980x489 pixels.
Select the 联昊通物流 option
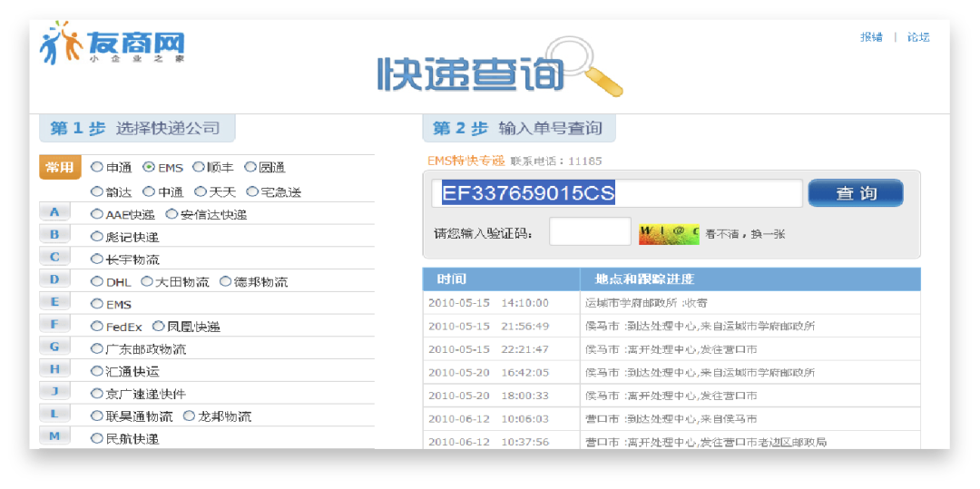(96, 416)
